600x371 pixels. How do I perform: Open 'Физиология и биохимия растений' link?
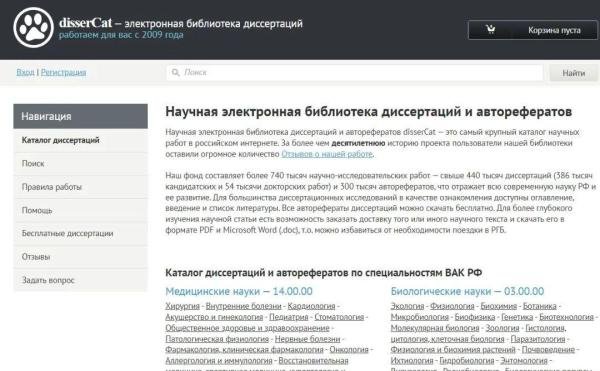click(453, 350)
